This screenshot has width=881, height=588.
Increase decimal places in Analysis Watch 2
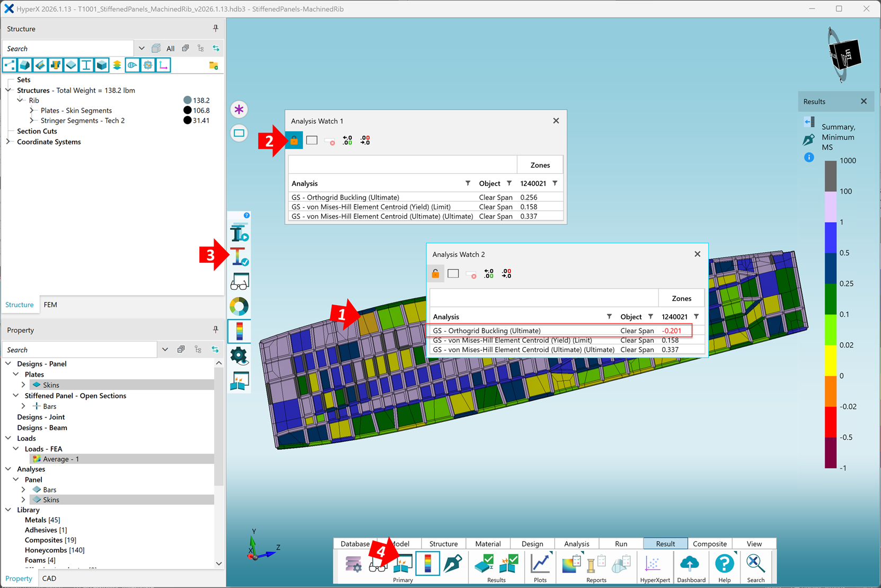(489, 274)
